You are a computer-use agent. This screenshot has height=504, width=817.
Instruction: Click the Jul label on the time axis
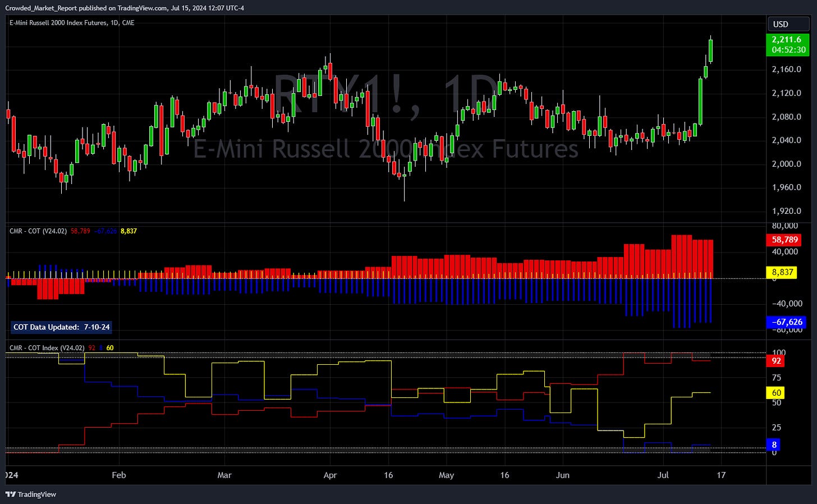[x=663, y=475]
